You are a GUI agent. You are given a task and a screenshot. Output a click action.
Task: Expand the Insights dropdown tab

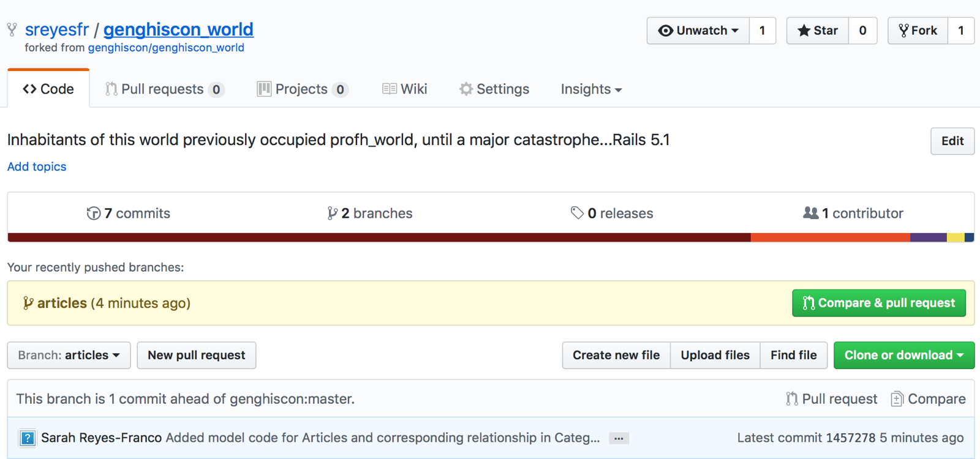[x=591, y=89]
